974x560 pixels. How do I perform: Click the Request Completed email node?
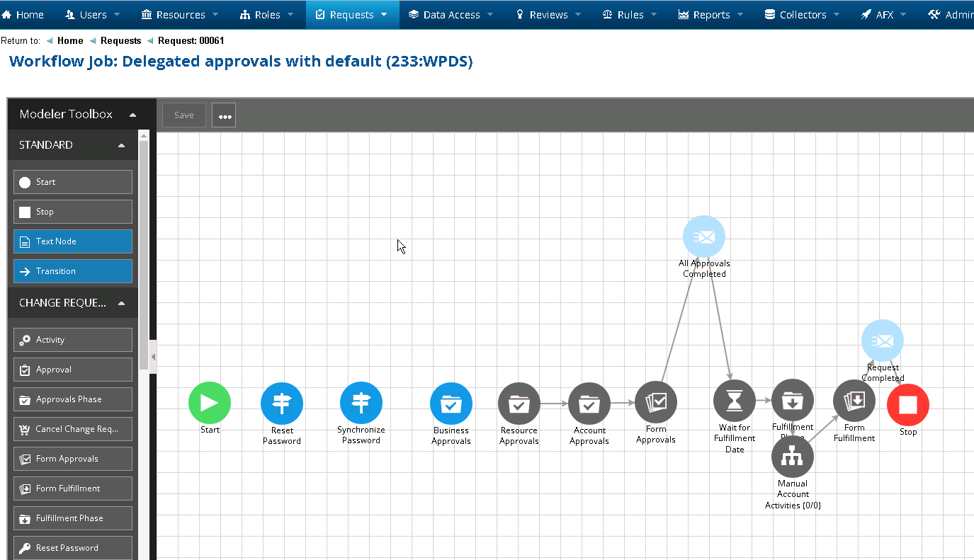point(882,341)
